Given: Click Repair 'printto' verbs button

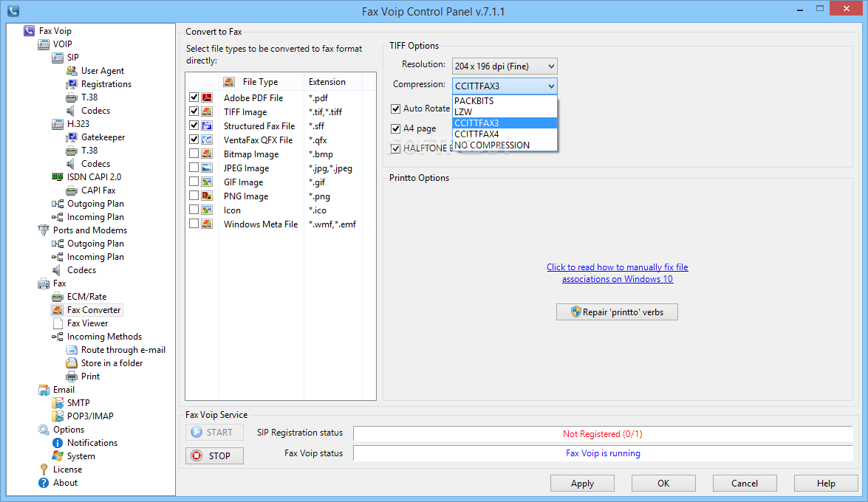Looking at the screenshot, I should coord(617,312).
